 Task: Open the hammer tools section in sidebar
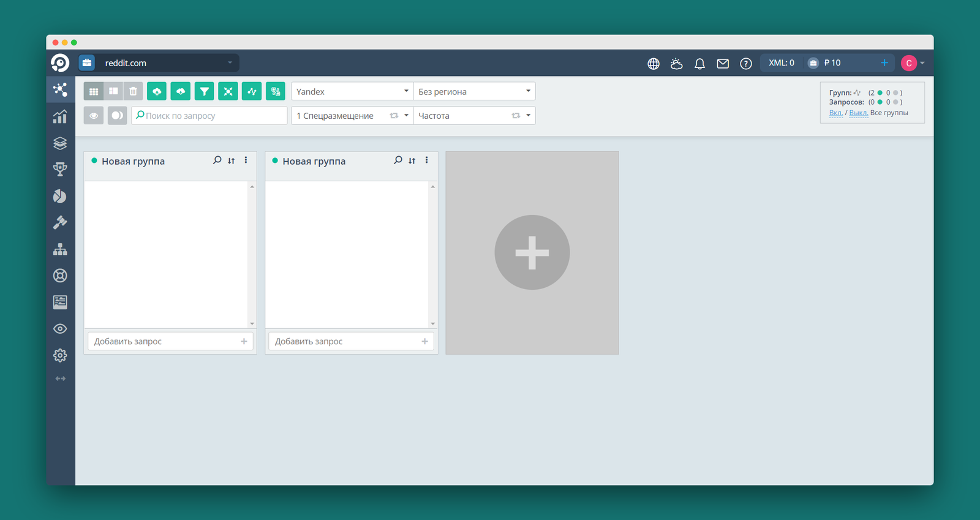point(60,222)
